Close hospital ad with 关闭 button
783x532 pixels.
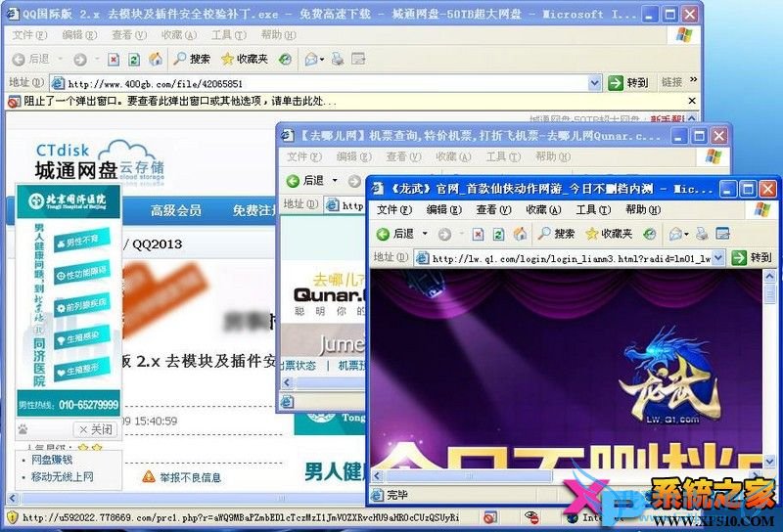95,429
